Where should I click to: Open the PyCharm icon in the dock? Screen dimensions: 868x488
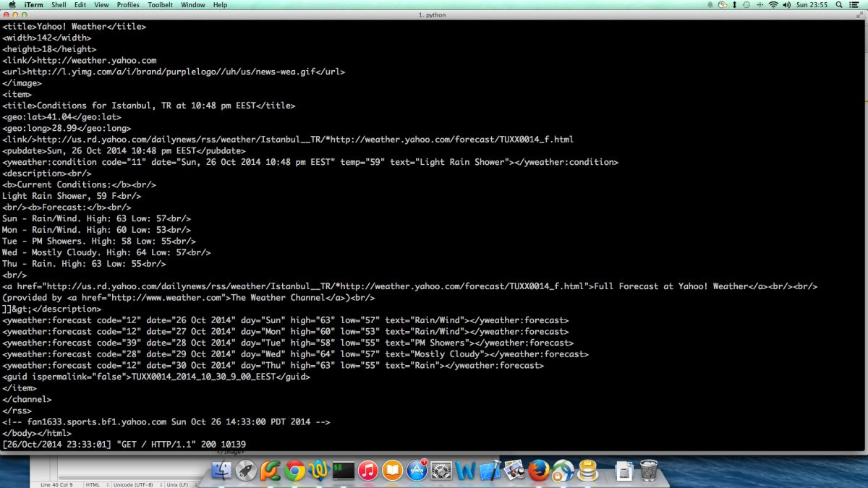point(271,471)
